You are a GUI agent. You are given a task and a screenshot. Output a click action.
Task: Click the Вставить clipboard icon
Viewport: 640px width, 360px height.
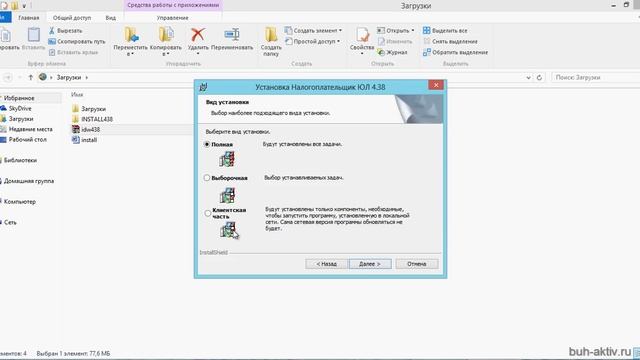tap(33, 34)
